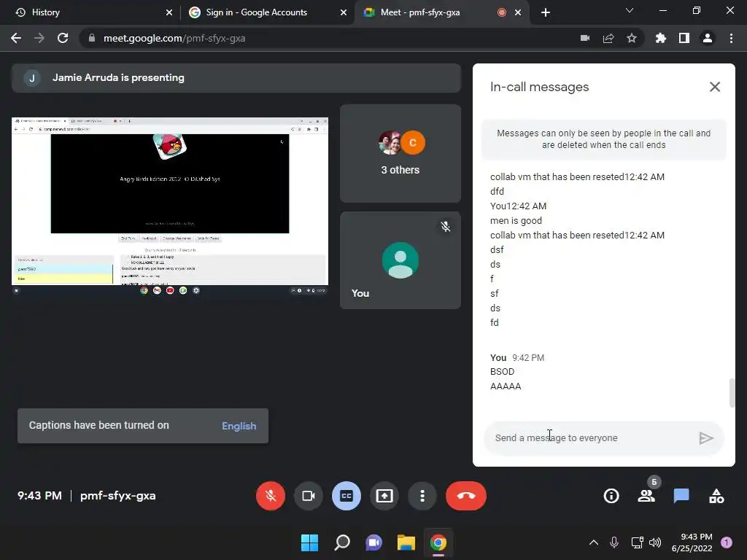Click the share this page icon
Screen dimensions: 747x560
tap(608, 38)
